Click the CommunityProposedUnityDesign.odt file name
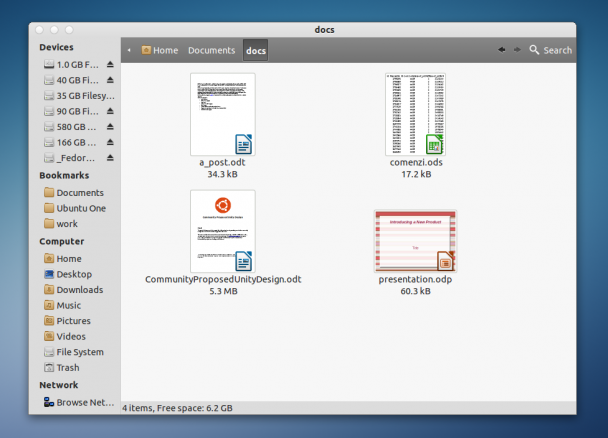 pos(223,279)
